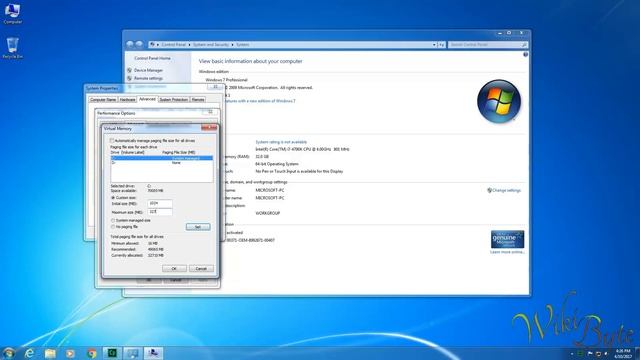Click the Forward arrow in System window
Viewport: 640px width, 360px height.
click(x=139, y=44)
